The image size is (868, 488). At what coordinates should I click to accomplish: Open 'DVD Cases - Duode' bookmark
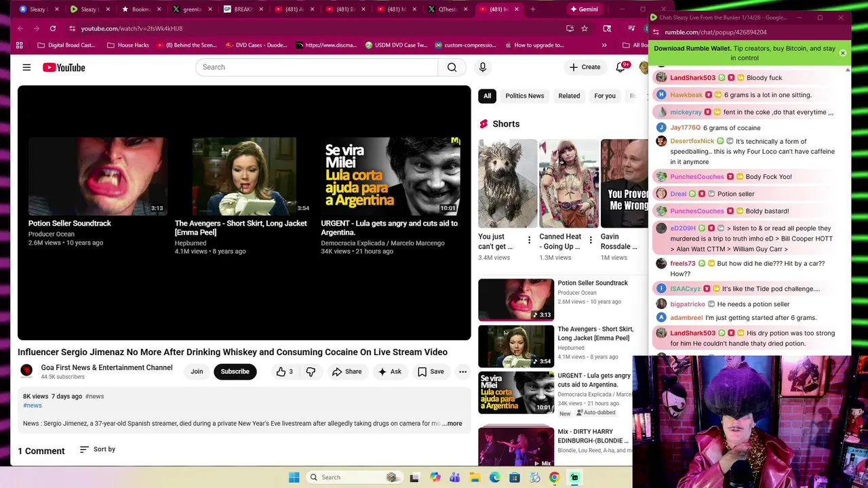[256, 45]
